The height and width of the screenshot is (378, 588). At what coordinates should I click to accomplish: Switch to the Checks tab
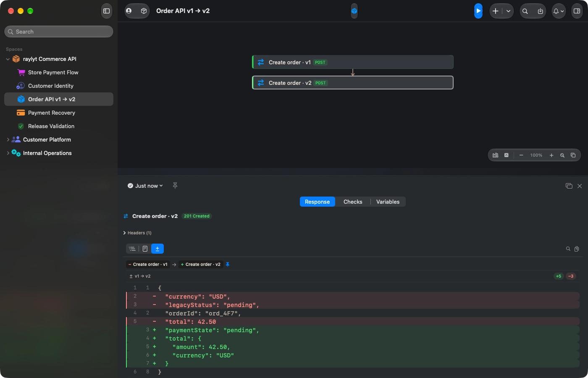point(353,202)
